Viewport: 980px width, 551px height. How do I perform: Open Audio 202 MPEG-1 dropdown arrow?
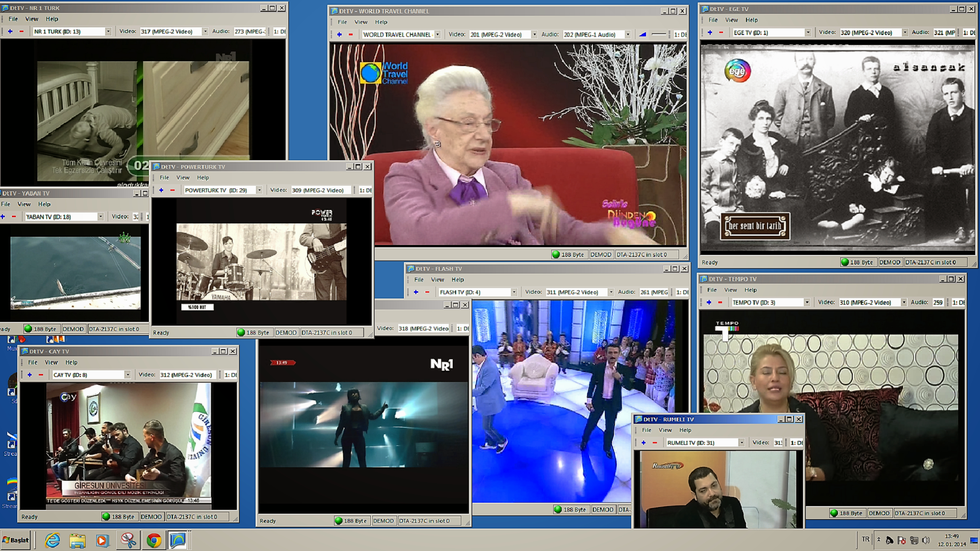click(x=628, y=34)
